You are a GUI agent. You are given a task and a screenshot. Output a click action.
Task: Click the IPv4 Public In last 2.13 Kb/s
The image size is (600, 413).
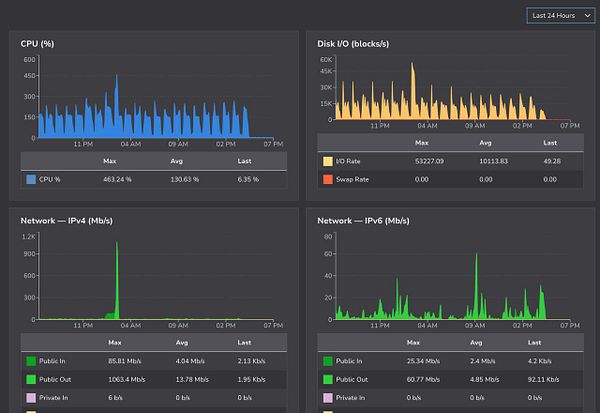pos(251,361)
